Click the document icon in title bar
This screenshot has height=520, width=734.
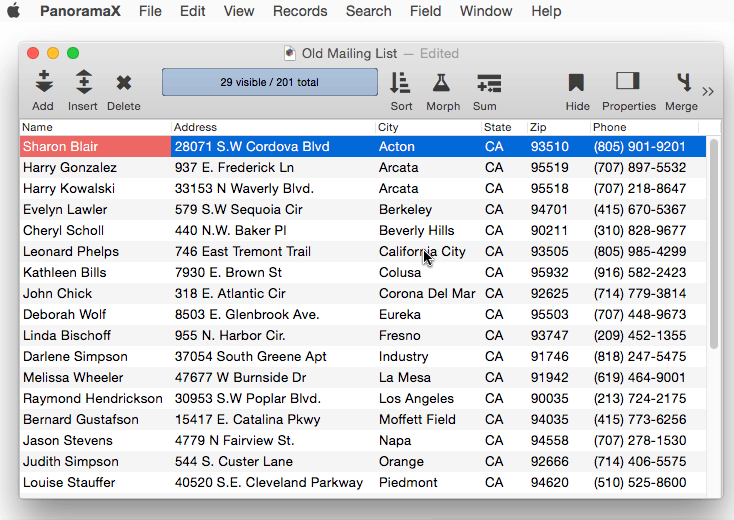290,53
